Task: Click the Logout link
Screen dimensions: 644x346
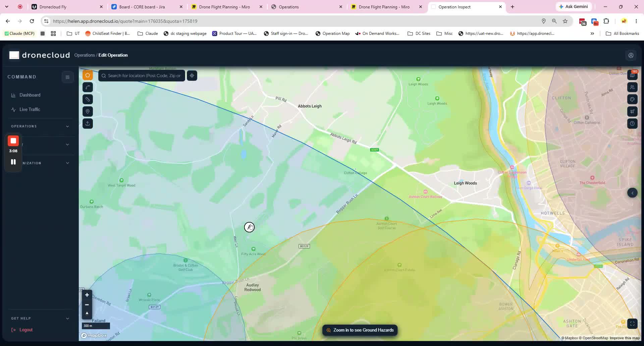Action: tap(22, 330)
